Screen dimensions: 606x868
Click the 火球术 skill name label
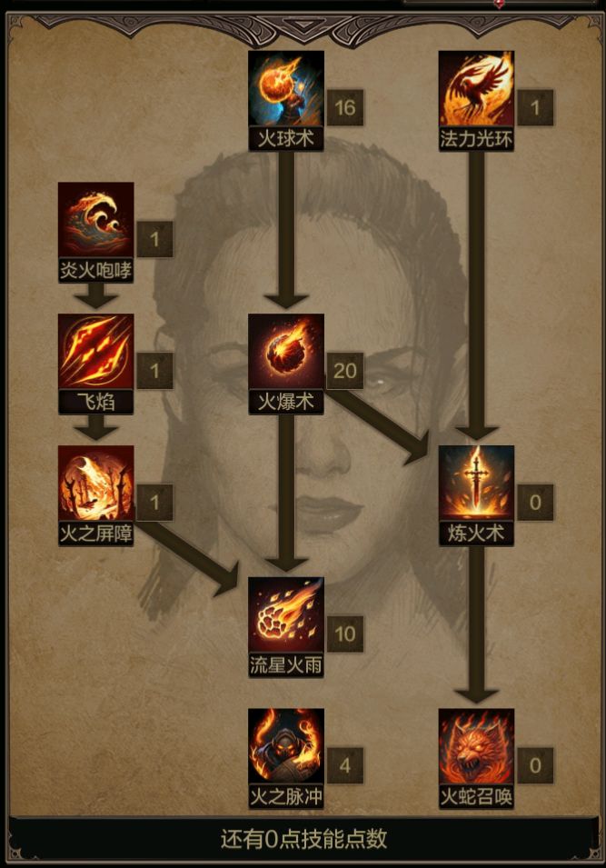tap(286, 138)
